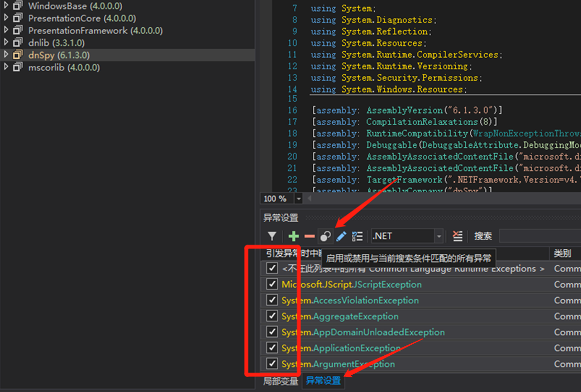This screenshot has width=581, height=392.
Task: Click the enable/disable matching exceptions toggle icon
Action: (325, 236)
